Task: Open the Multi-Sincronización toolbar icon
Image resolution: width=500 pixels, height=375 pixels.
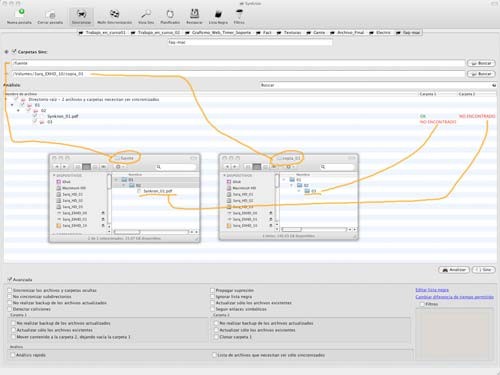Action: click(x=114, y=15)
